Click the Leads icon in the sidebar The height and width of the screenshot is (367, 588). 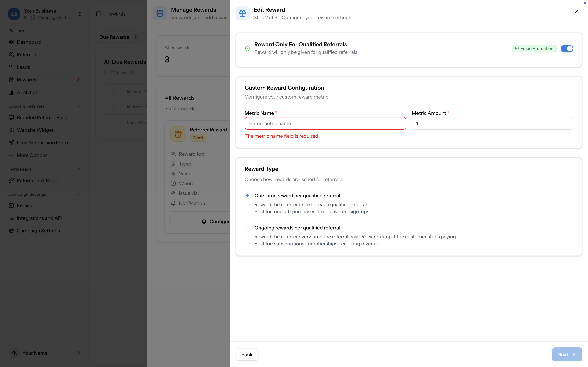[x=11, y=67]
